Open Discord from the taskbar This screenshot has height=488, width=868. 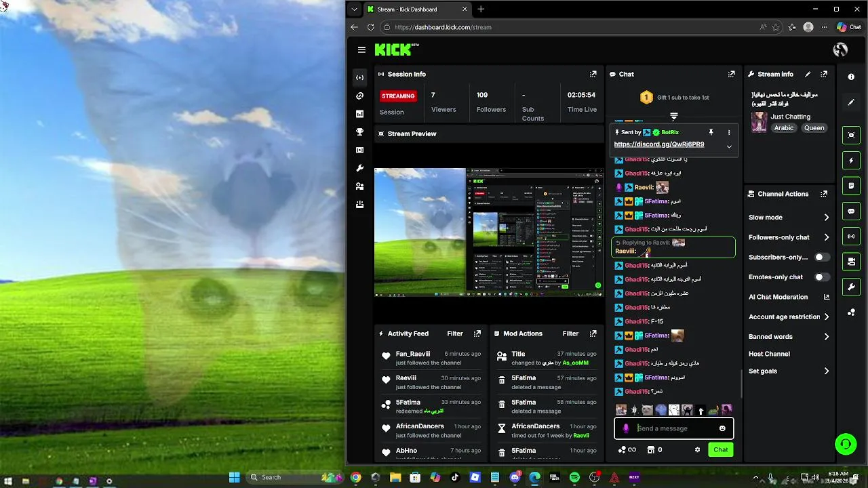point(515,477)
